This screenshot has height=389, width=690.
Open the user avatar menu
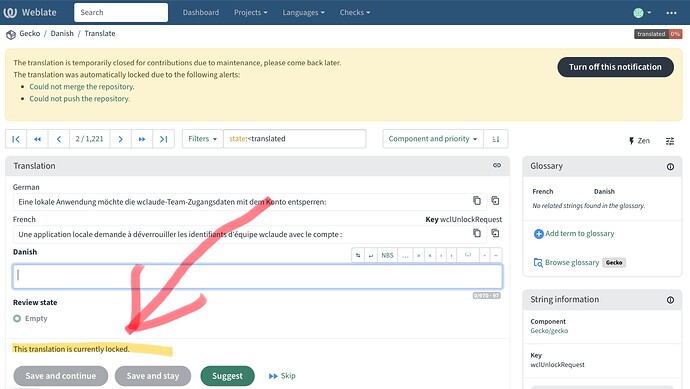click(642, 13)
